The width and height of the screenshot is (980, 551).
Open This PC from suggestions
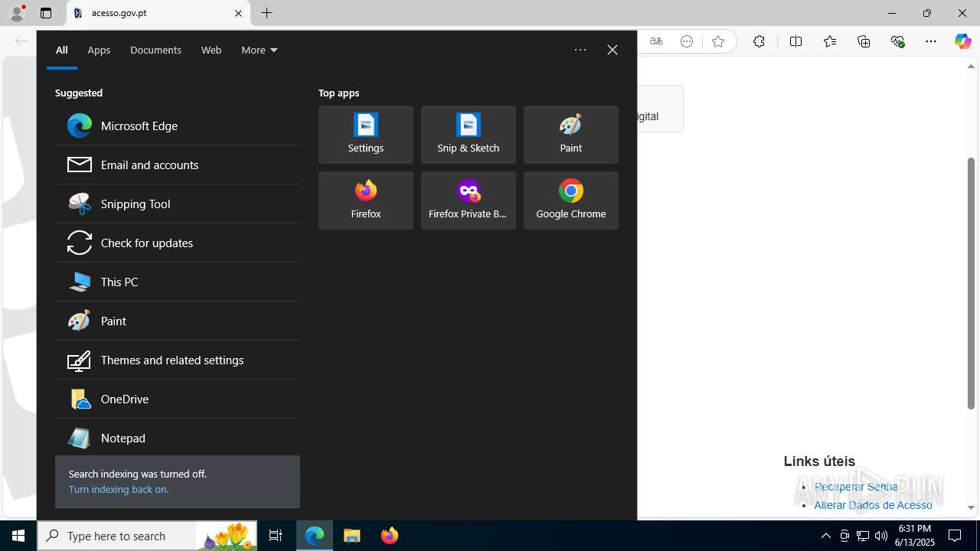177,282
